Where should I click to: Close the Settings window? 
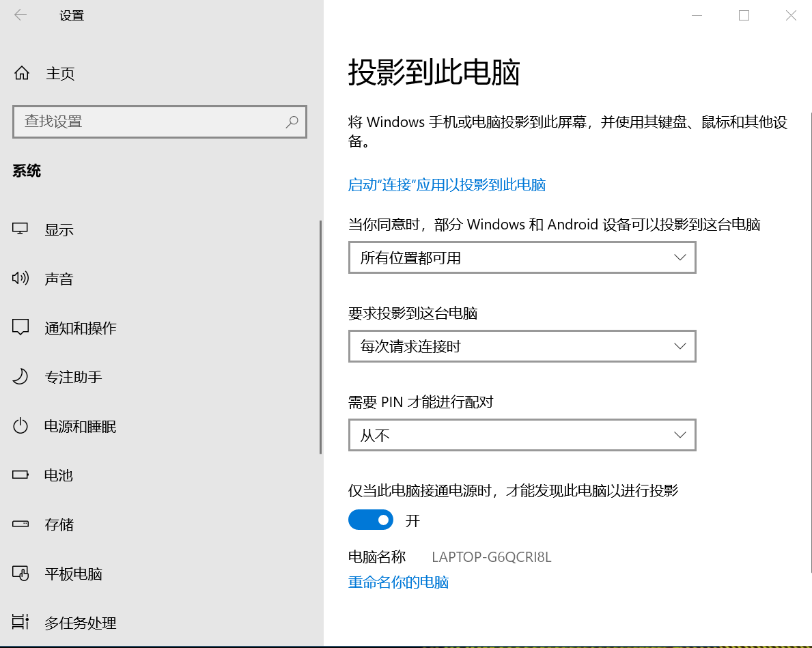[x=791, y=16]
